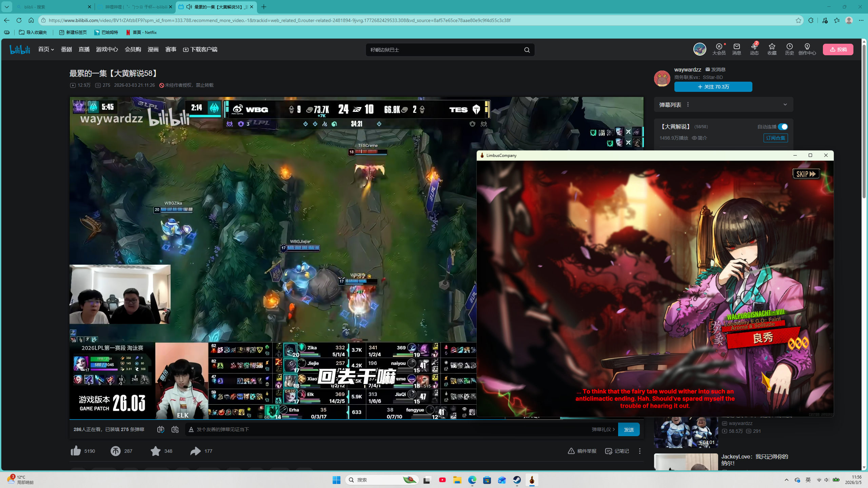The width and height of the screenshot is (868, 488).
Task: Click the search magnifier icon
Action: [527, 50]
